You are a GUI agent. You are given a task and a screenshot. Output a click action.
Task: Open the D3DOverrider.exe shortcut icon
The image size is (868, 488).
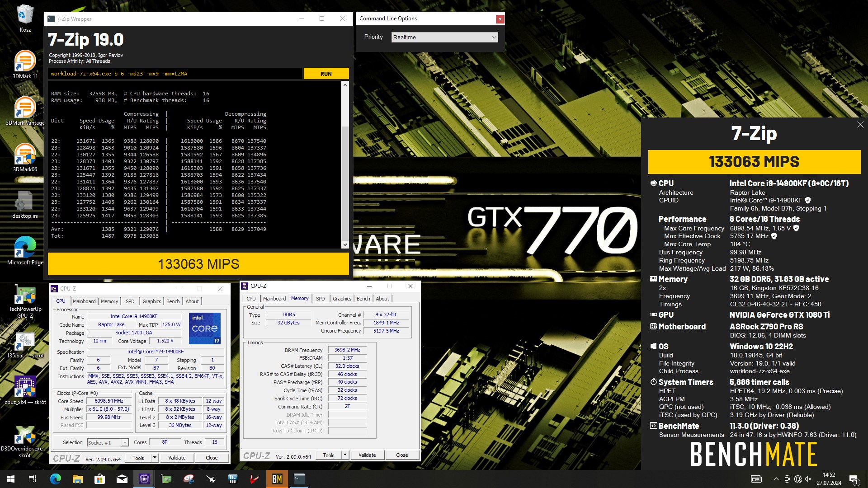pyautogui.click(x=25, y=442)
